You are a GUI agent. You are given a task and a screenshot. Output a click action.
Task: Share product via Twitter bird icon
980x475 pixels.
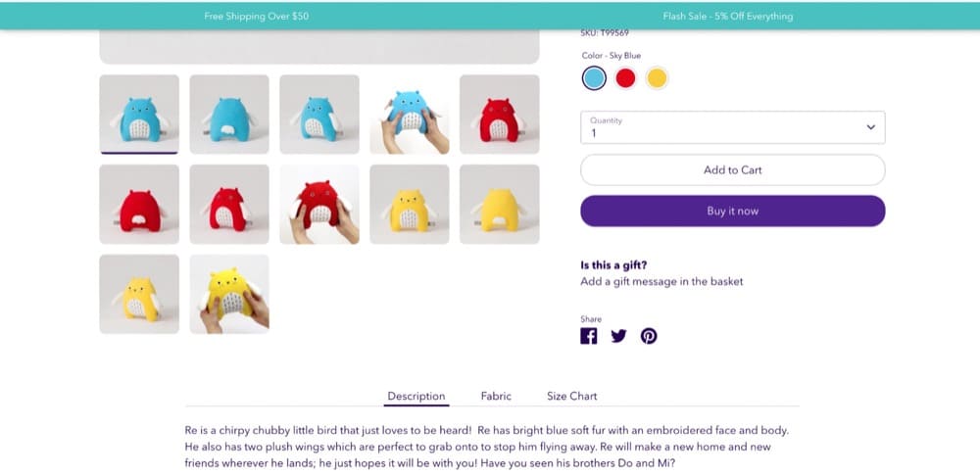pyautogui.click(x=618, y=336)
